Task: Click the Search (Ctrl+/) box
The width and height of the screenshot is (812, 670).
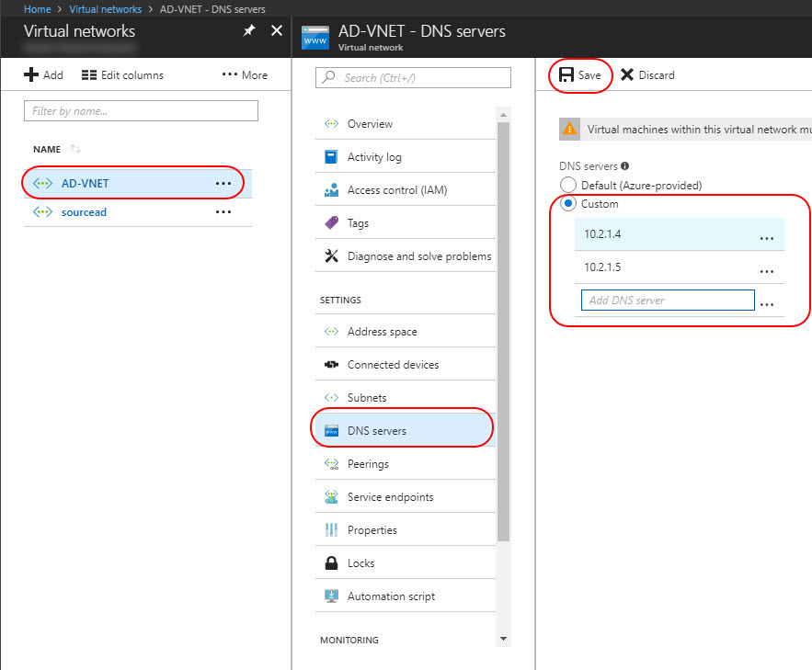Action: tap(413, 77)
